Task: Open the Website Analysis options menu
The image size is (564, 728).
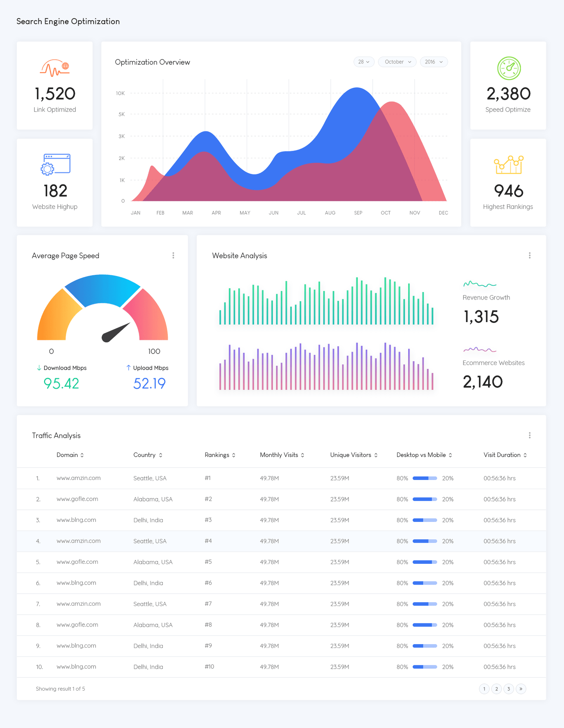Action: pos(530,255)
